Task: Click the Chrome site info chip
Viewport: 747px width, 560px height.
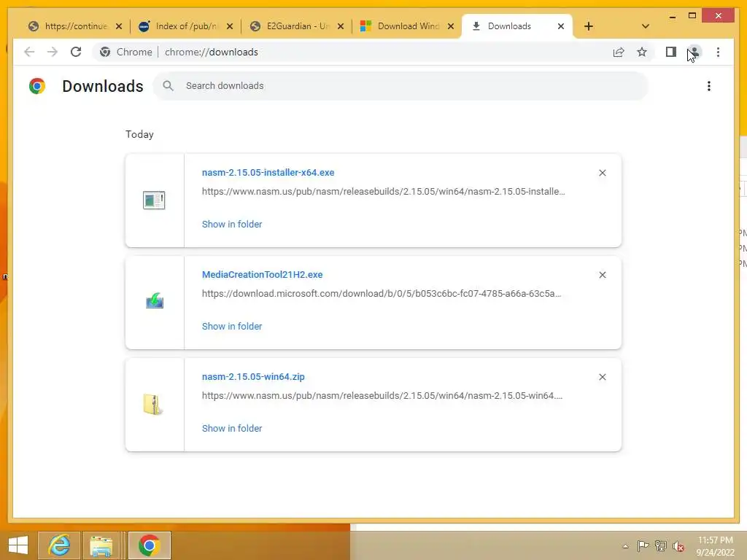Action: 126,52
